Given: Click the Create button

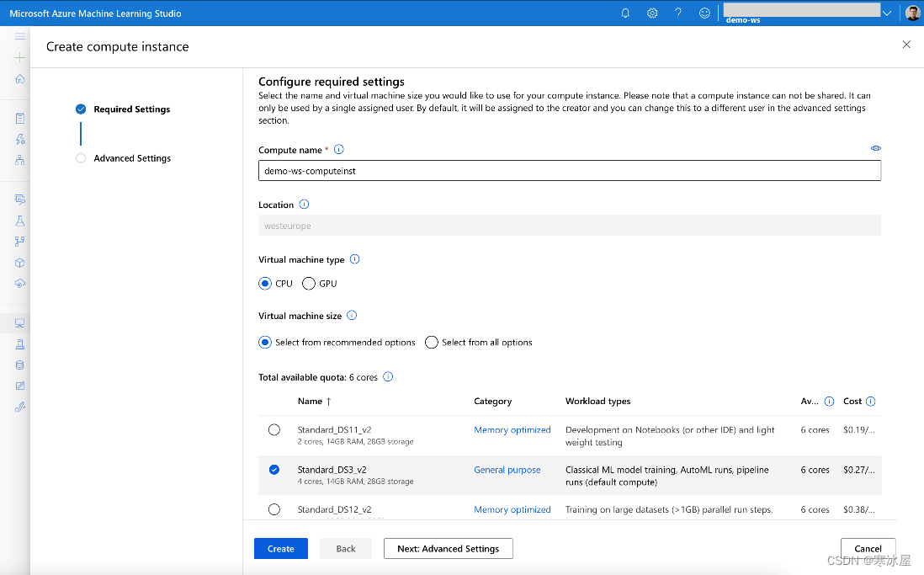Looking at the screenshot, I should 280,548.
